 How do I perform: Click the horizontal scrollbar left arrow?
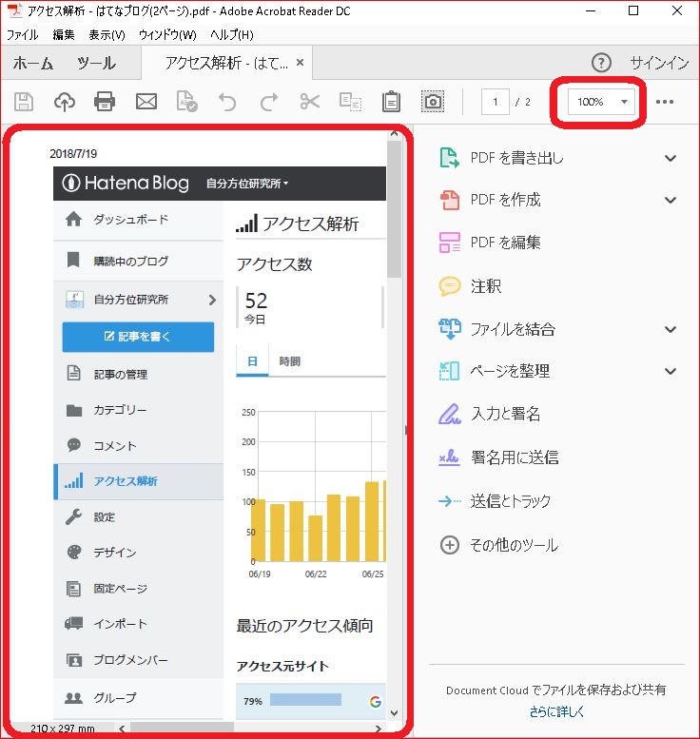(x=122, y=729)
